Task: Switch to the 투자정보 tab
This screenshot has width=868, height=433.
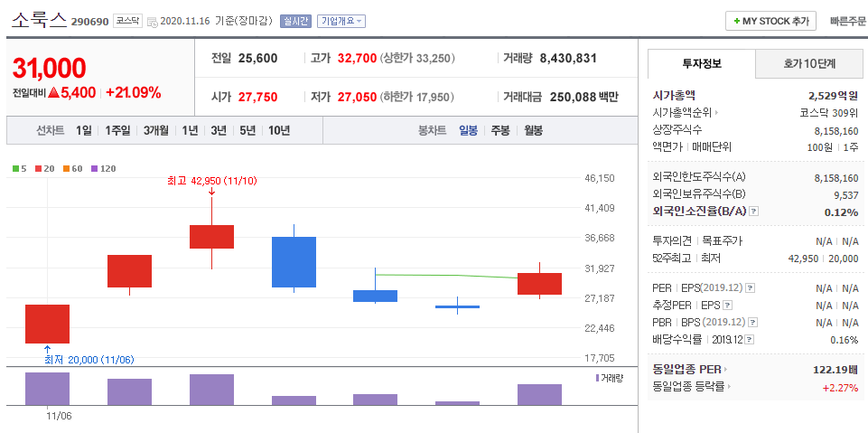Action: 702,63
